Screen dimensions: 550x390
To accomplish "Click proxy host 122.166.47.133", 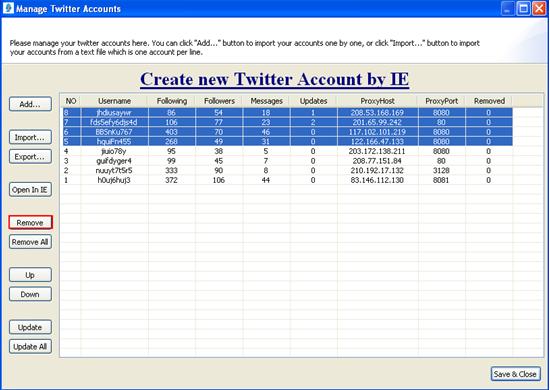I will click(377, 141).
